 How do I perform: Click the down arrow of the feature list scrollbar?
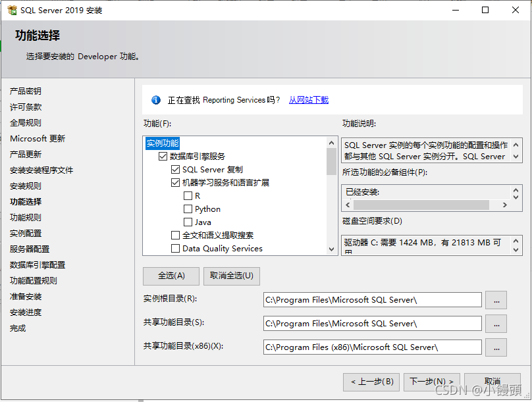(330, 250)
